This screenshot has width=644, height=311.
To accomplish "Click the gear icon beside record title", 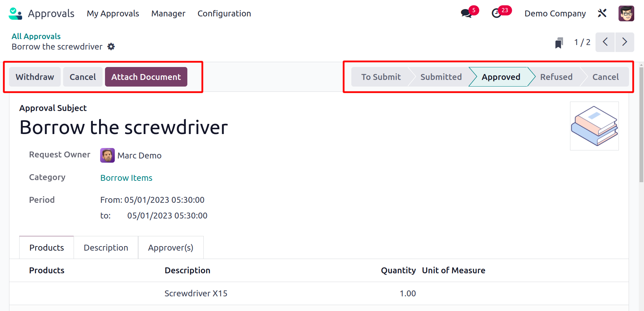I will [111, 47].
